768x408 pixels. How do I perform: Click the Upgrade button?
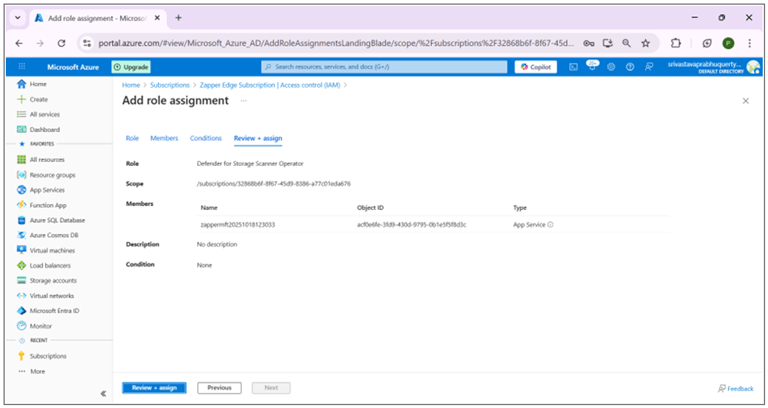tap(131, 67)
